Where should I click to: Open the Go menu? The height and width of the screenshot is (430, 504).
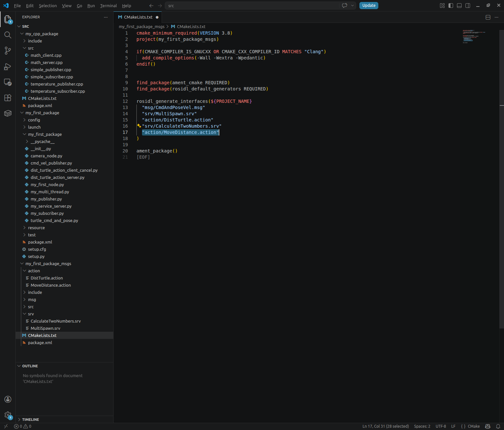click(79, 6)
